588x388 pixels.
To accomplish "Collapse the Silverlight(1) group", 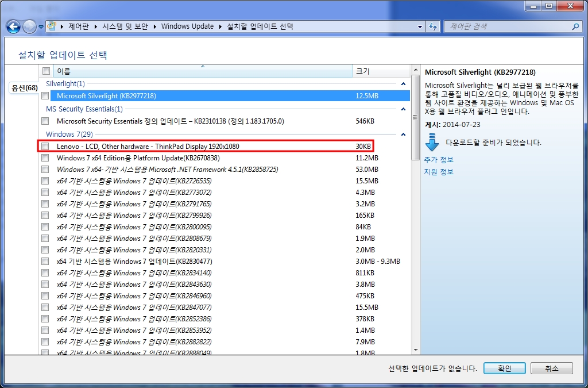I will [x=404, y=84].
